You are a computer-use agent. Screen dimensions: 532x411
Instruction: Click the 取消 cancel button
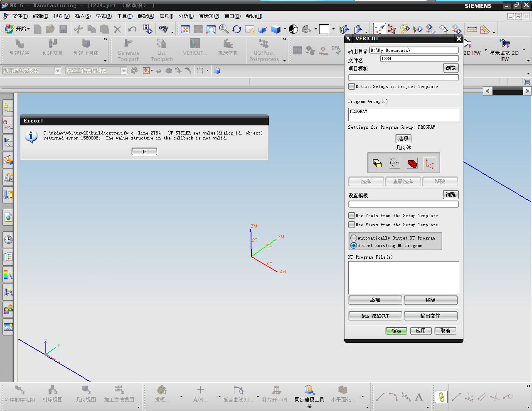[446, 331]
